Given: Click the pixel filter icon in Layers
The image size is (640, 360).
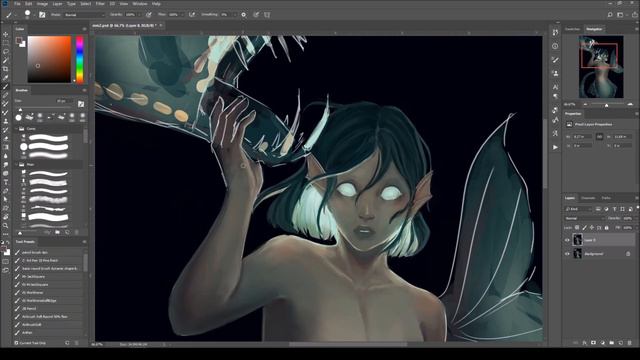Looking at the screenshot, I should (598, 209).
